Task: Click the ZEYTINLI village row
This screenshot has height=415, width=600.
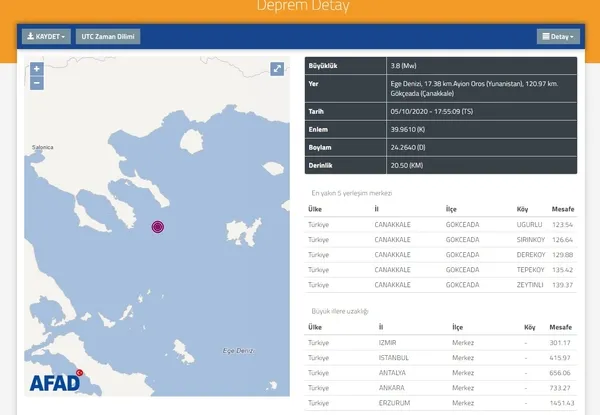Action: 441,285
